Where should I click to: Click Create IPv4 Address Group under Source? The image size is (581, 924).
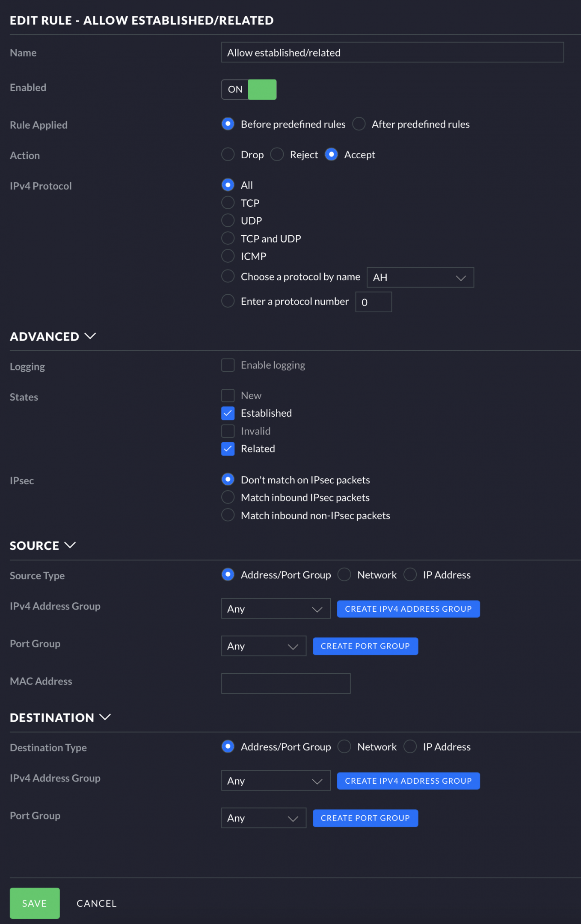point(408,609)
